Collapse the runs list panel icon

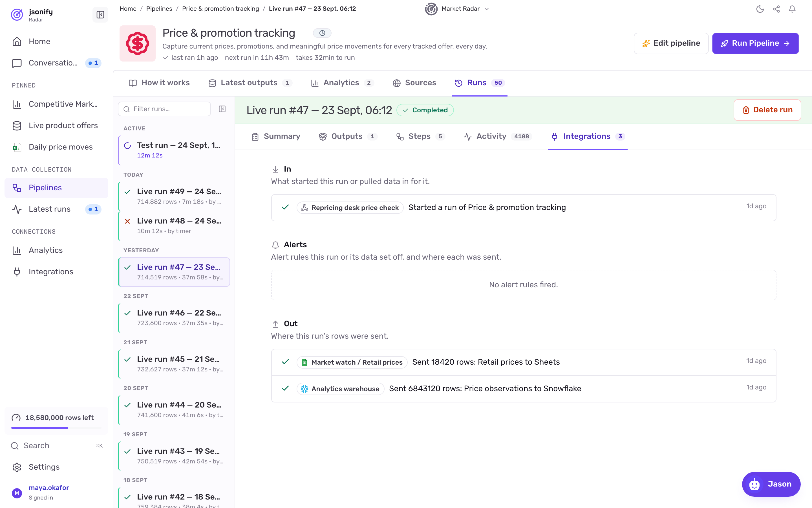pos(222,109)
